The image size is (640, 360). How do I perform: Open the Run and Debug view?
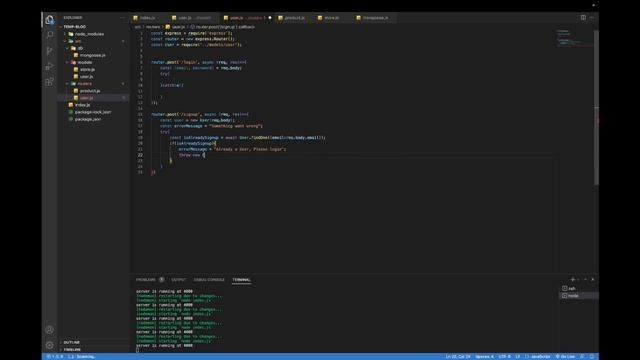coord(49,66)
